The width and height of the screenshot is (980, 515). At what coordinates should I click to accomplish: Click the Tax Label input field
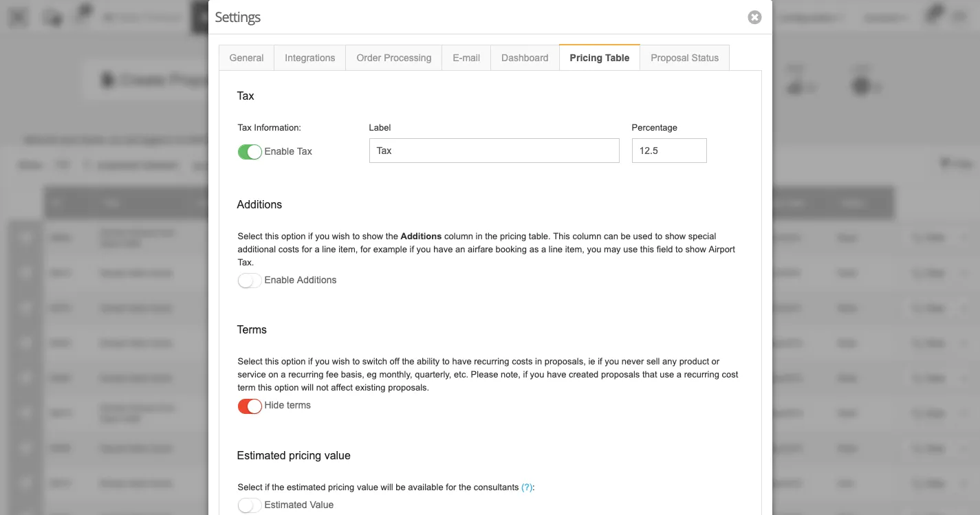pyautogui.click(x=494, y=150)
